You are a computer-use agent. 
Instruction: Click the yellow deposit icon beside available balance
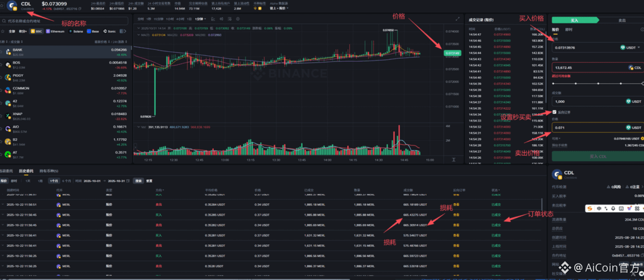[x=642, y=138]
